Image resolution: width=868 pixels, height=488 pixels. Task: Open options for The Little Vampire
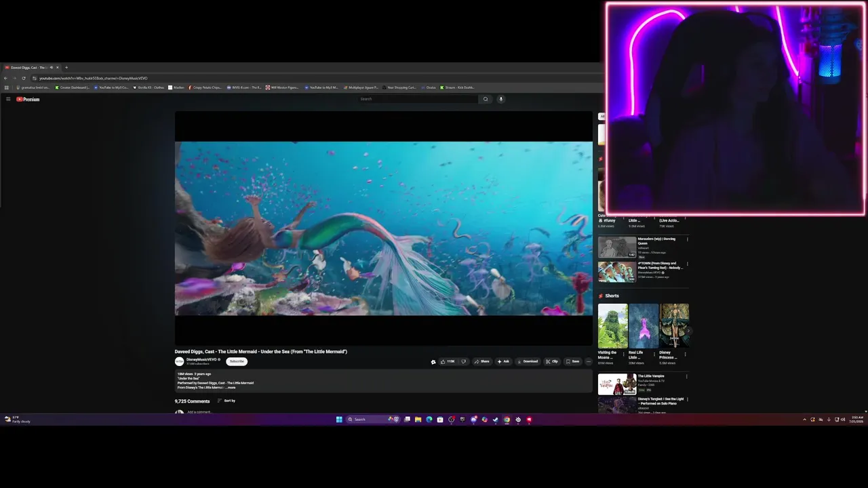coord(687,377)
